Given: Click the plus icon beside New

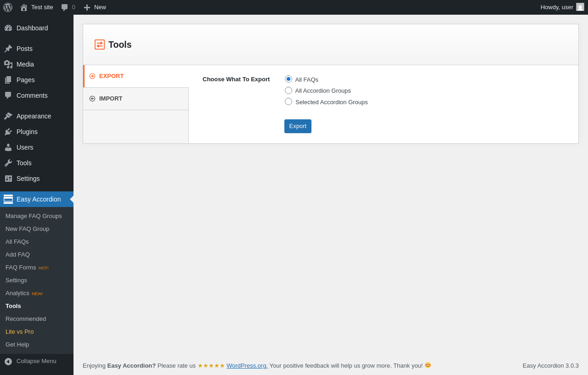Looking at the screenshot, I should 87,7.
